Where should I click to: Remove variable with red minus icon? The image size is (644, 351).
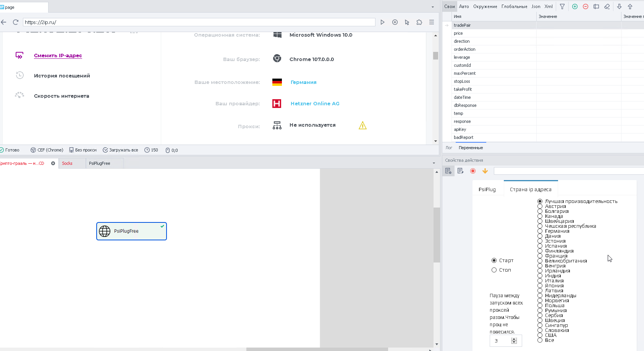point(586,6)
